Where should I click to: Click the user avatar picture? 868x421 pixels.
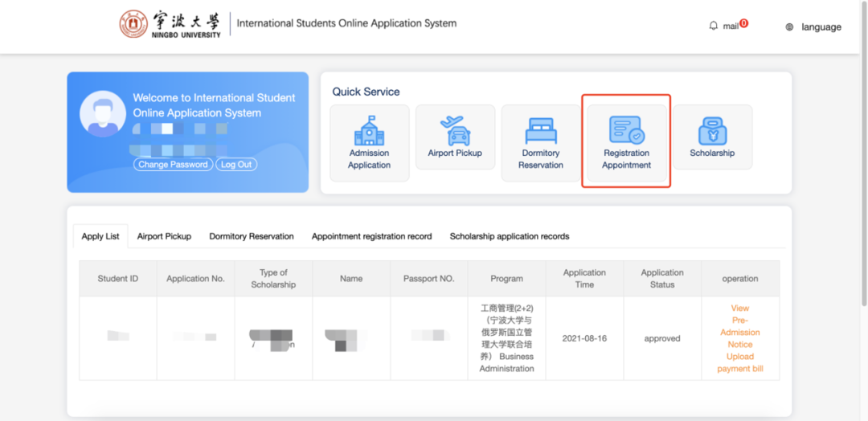[103, 113]
